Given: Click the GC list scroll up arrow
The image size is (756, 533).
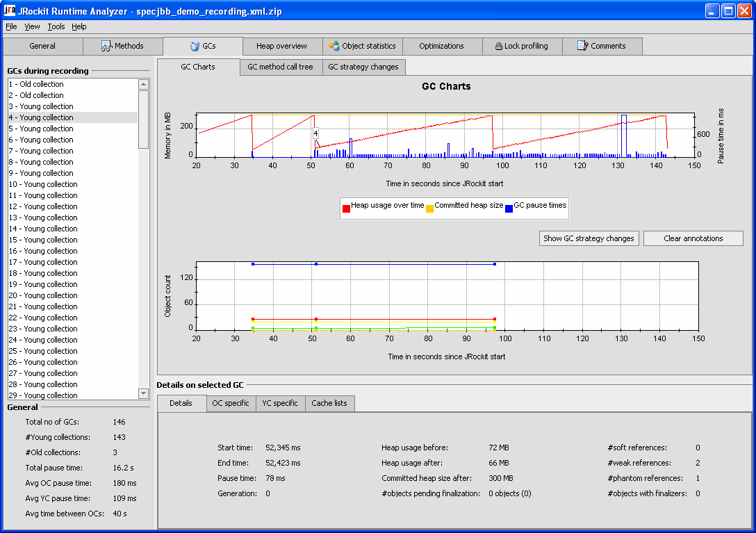Looking at the screenshot, I should click(143, 84).
